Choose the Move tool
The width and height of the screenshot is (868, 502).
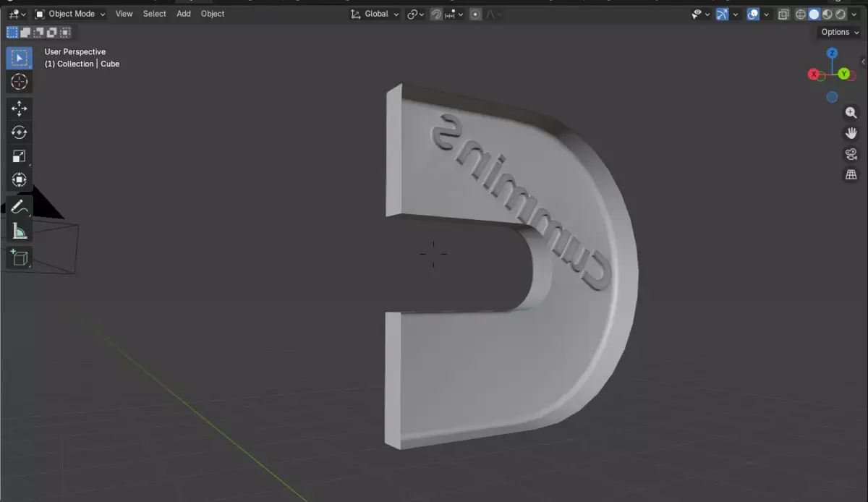pos(20,109)
